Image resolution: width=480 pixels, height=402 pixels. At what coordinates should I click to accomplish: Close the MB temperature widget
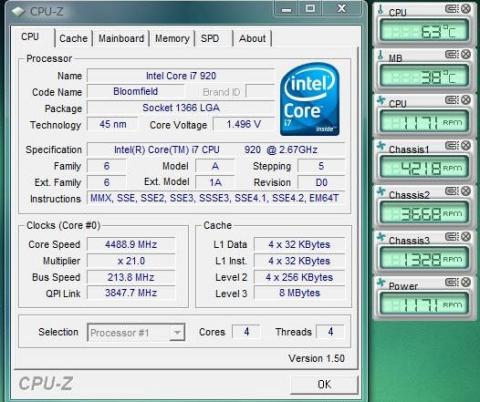(x=466, y=54)
